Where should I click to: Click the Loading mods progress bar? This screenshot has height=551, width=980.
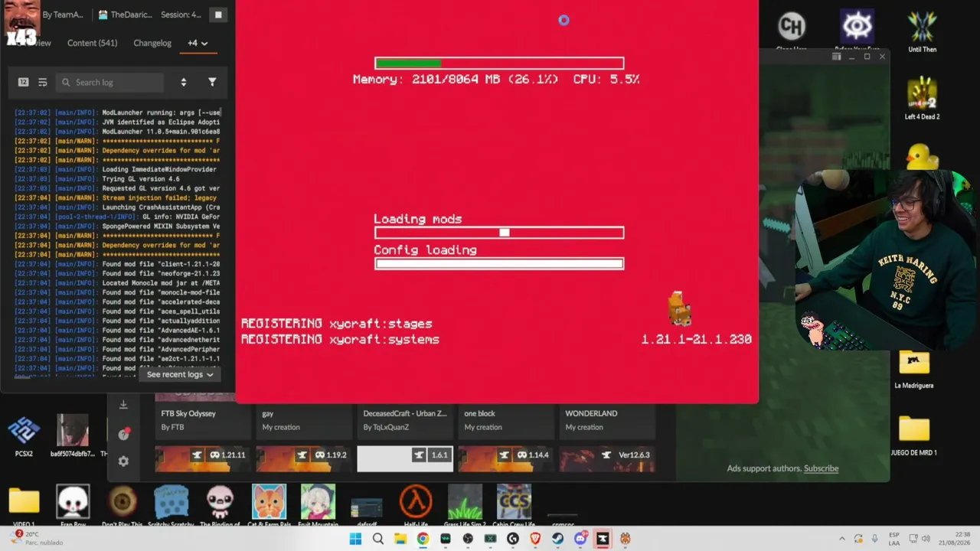click(x=499, y=233)
